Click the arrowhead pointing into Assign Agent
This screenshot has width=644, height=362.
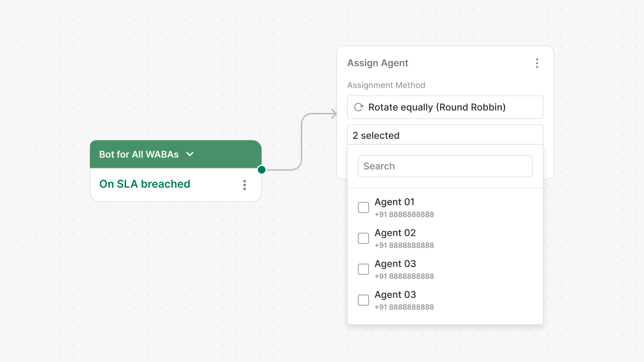pos(334,114)
